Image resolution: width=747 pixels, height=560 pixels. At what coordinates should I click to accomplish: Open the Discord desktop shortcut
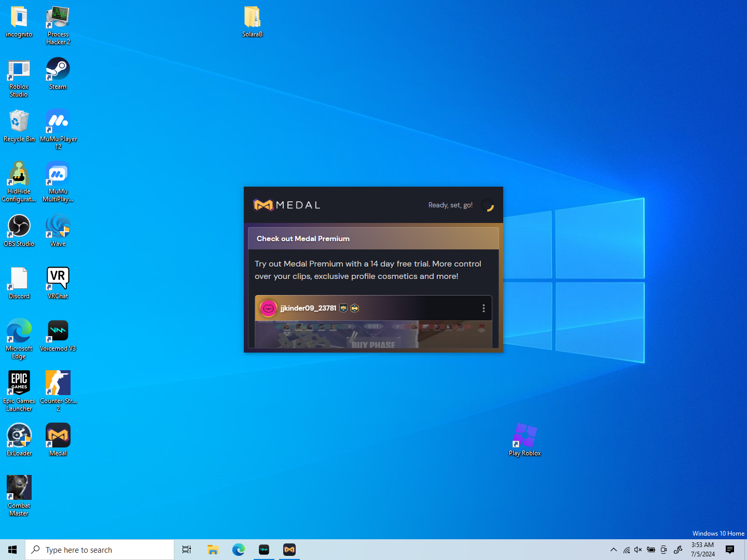click(19, 283)
